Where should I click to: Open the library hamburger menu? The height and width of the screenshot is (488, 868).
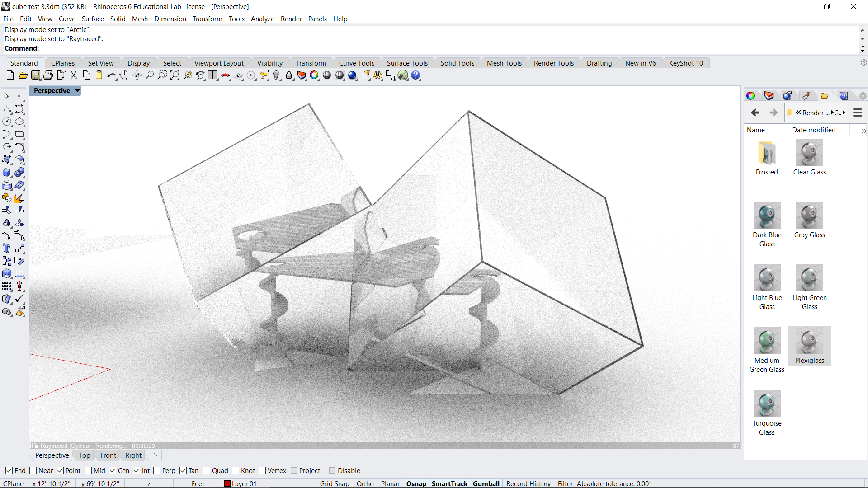858,113
